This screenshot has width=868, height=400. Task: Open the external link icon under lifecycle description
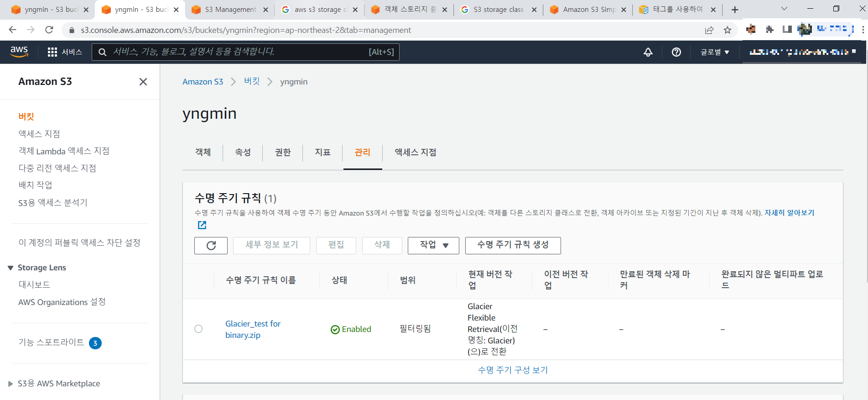coord(202,225)
